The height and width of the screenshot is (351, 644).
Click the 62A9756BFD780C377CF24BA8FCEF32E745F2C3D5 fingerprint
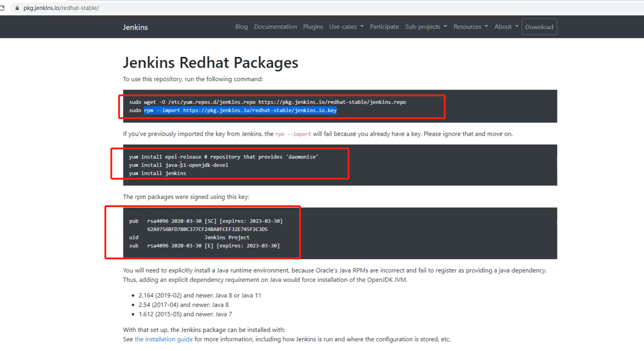pos(207,229)
